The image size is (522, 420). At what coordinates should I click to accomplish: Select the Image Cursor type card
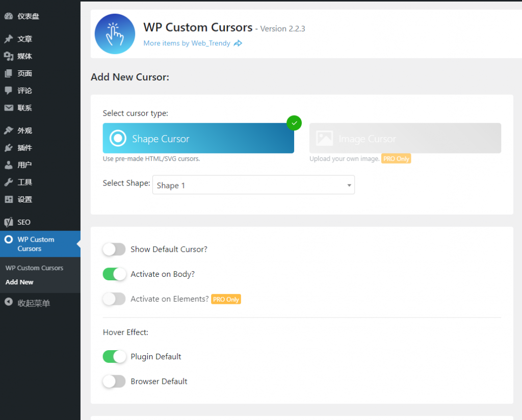(x=405, y=138)
